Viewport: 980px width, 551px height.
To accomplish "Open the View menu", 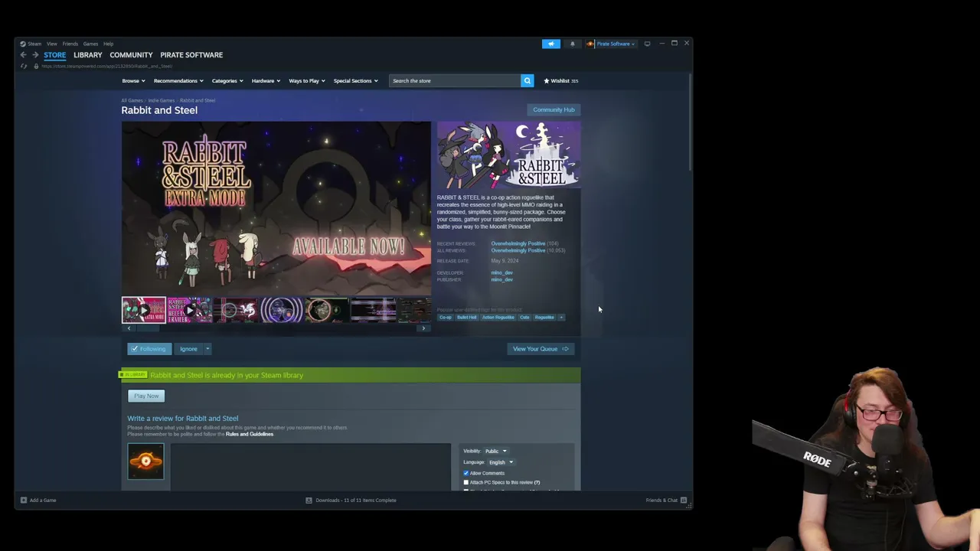I will [x=51, y=44].
